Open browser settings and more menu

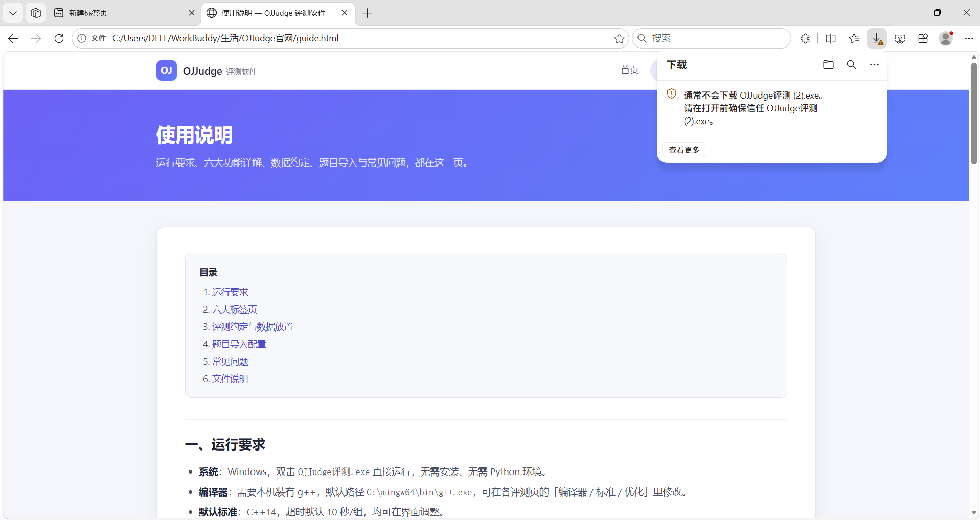pos(969,38)
